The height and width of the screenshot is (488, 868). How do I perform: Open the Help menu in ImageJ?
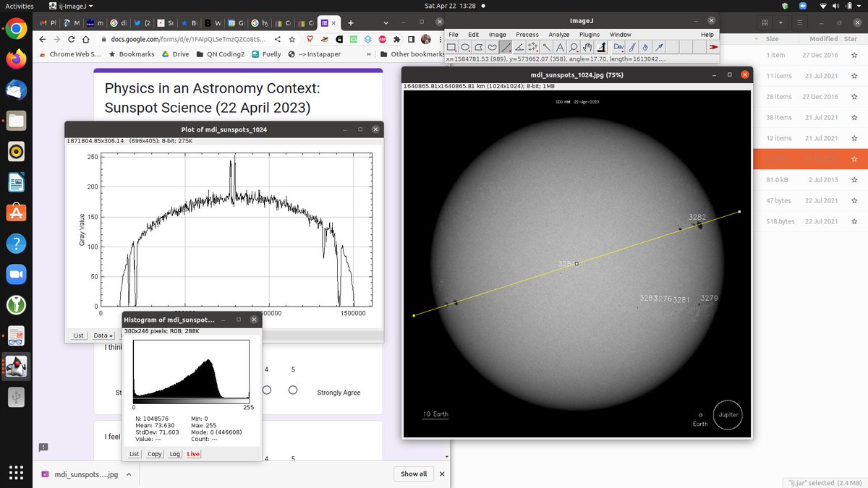pos(707,34)
